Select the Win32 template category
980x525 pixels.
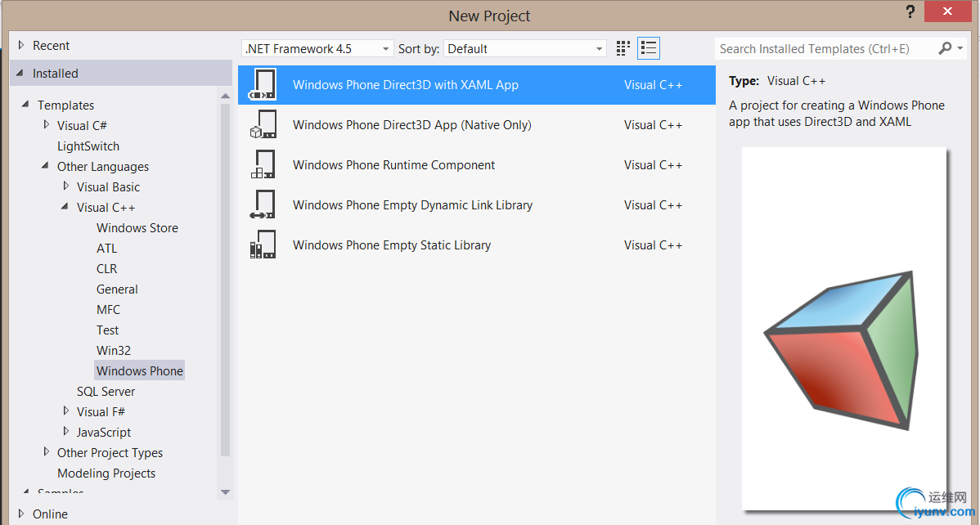click(x=114, y=351)
